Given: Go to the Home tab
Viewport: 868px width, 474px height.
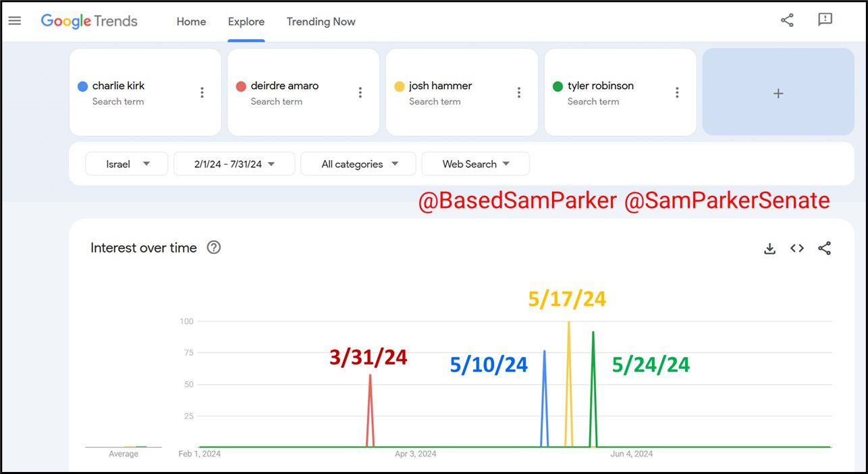Looking at the screenshot, I should point(191,22).
